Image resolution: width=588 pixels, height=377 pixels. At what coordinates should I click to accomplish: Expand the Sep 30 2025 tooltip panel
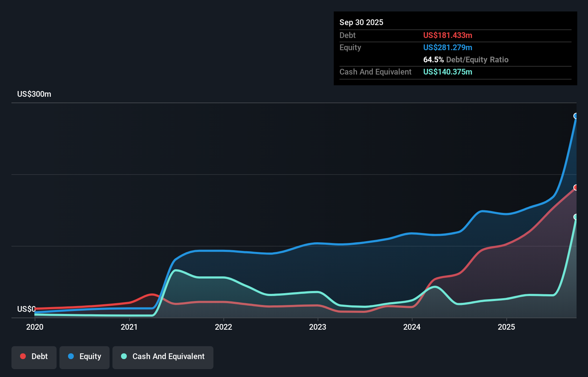point(361,22)
